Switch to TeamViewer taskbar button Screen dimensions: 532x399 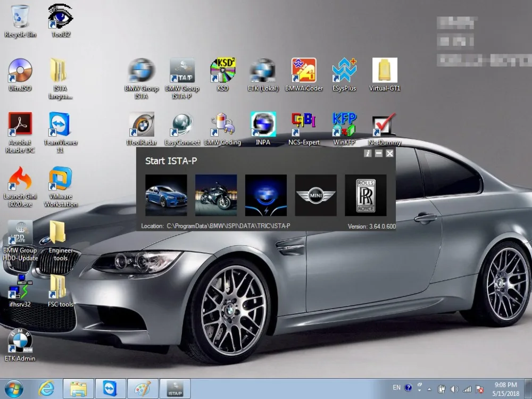pyautogui.click(x=110, y=389)
